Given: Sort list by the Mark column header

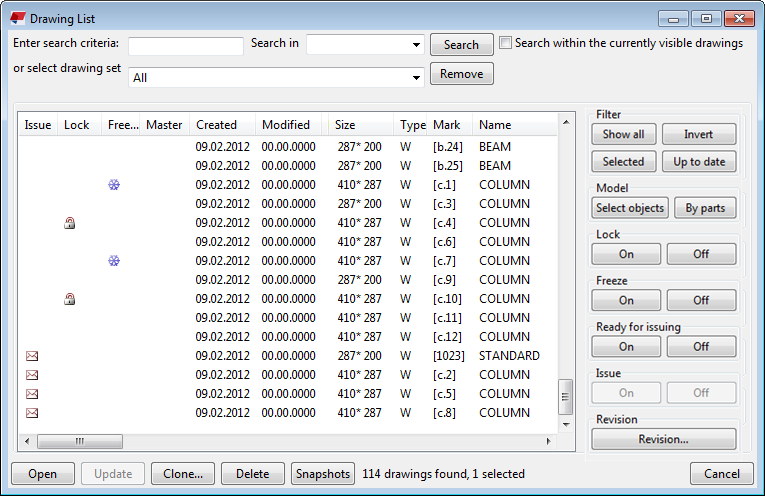Looking at the screenshot, I should 447,125.
